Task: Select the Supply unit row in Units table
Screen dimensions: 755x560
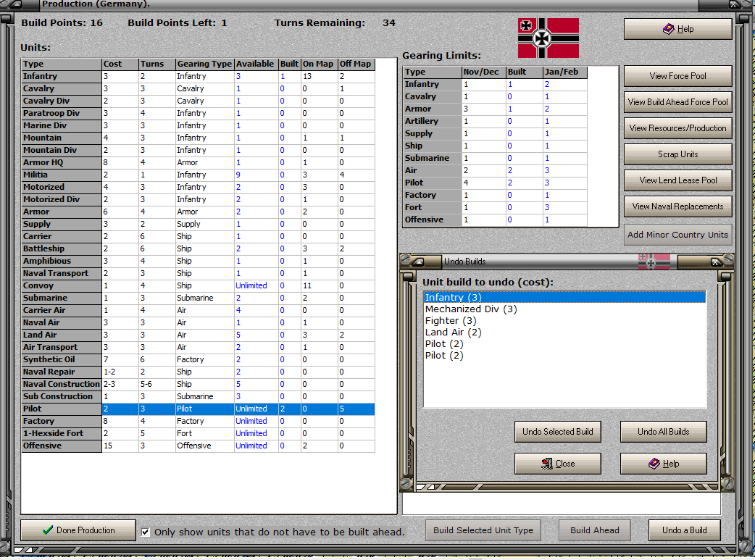Action: (198, 224)
